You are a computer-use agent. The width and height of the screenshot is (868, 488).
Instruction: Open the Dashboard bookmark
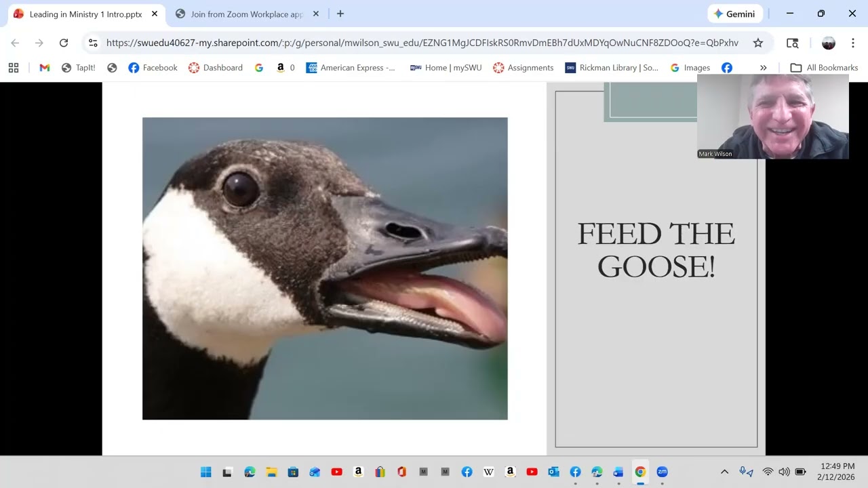coord(216,68)
